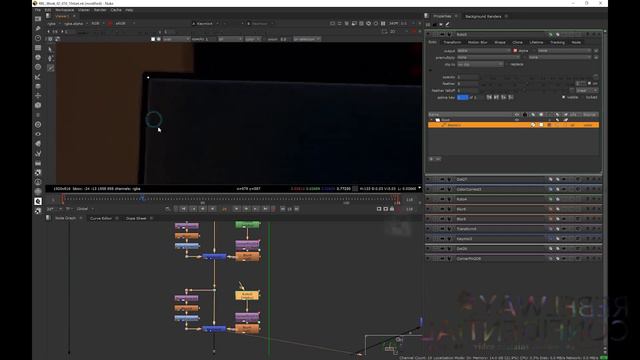Toggle the replace checkbox
640x360 pixels.
[x=507, y=64]
